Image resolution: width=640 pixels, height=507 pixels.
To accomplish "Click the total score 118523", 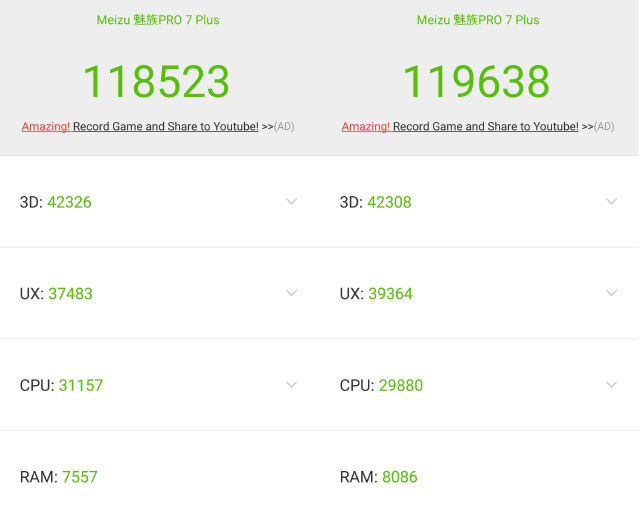I will tap(156, 82).
